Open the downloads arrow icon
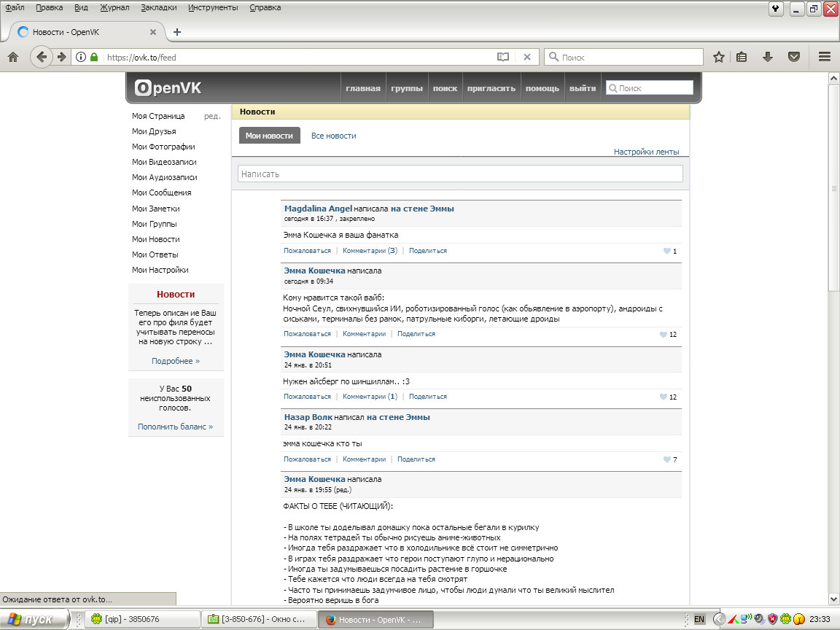This screenshot has width=840, height=630. click(768, 57)
